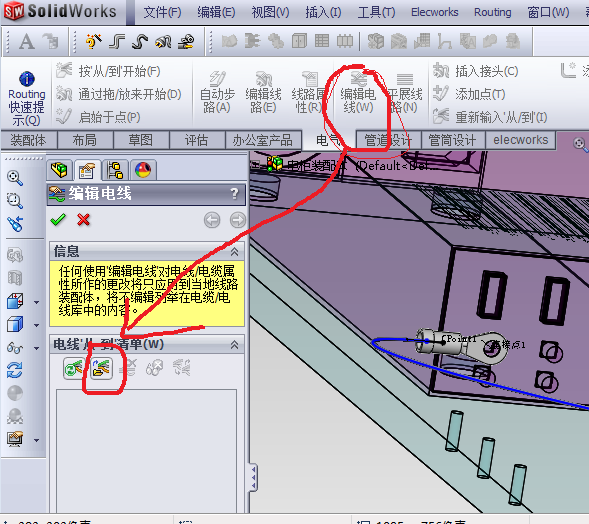Open the 工具(T) menu
The image size is (589, 524).
click(376, 12)
